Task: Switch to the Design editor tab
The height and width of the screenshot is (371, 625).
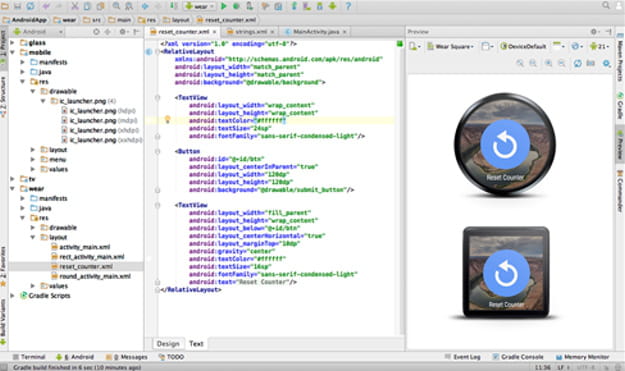Action: pyautogui.click(x=168, y=344)
